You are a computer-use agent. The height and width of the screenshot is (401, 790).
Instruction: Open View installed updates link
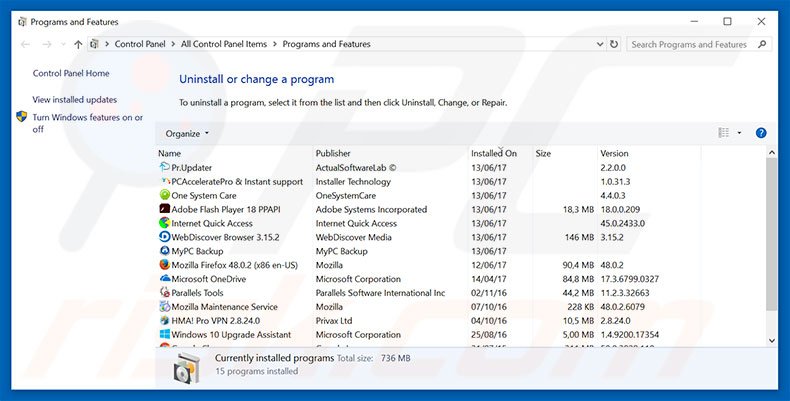point(75,100)
